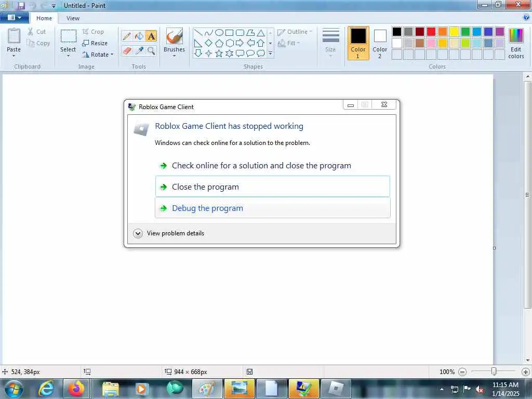532x399 pixels.
Task: Click the zoom out minus button
Action: pyautogui.click(x=462, y=372)
